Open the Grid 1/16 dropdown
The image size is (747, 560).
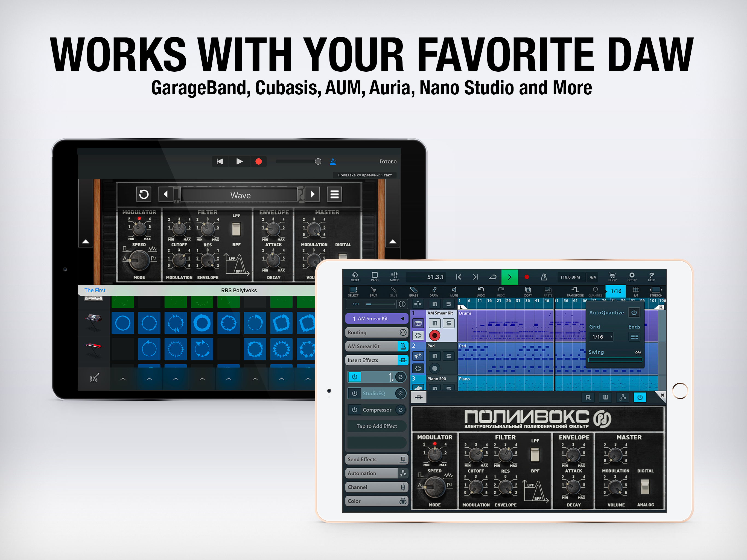point(602,337)
